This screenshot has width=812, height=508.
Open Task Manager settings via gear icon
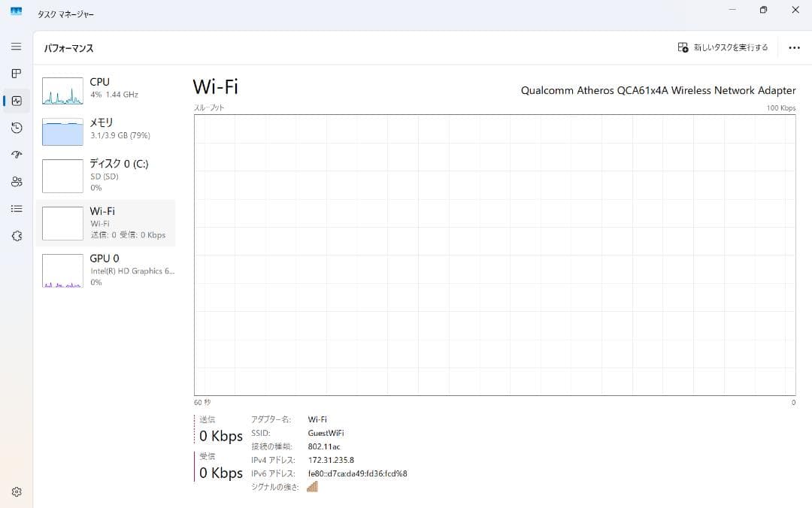coord(16,491)
